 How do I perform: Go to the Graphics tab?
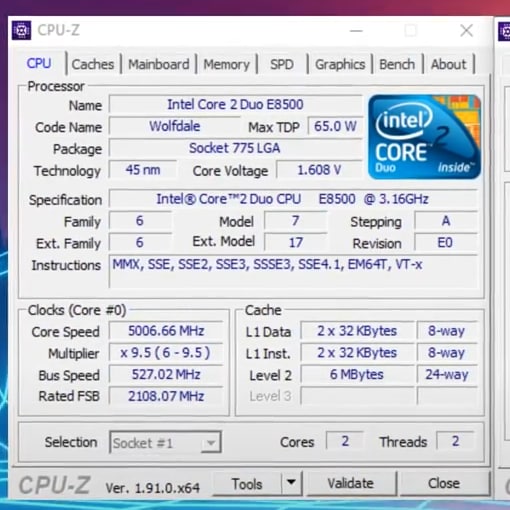340,64
